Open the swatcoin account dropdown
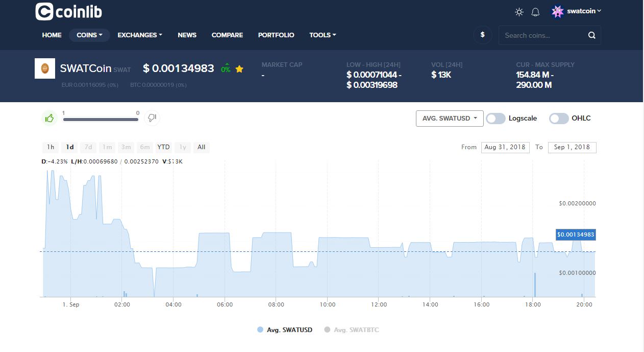Viewport: 644px width, 352px height. 584,11
